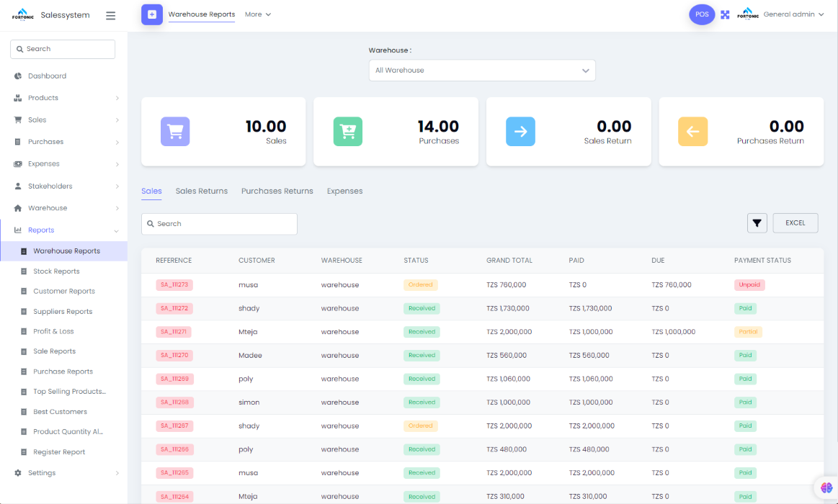Click the filter funnel icon button

point(757,223)
